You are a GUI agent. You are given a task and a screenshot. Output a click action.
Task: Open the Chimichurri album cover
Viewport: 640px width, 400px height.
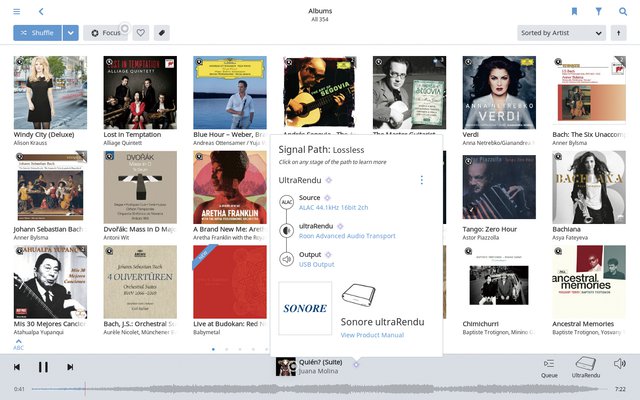pos(499,282)
